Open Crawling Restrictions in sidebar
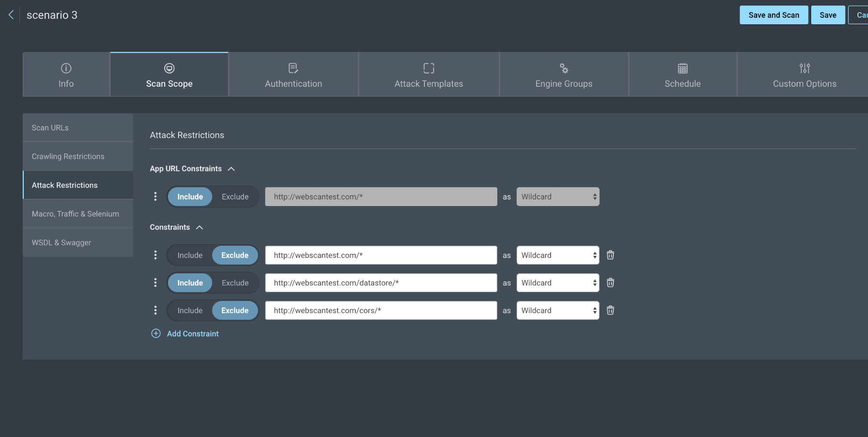Viewport: 868px width, 437px height. click(68, 156)
